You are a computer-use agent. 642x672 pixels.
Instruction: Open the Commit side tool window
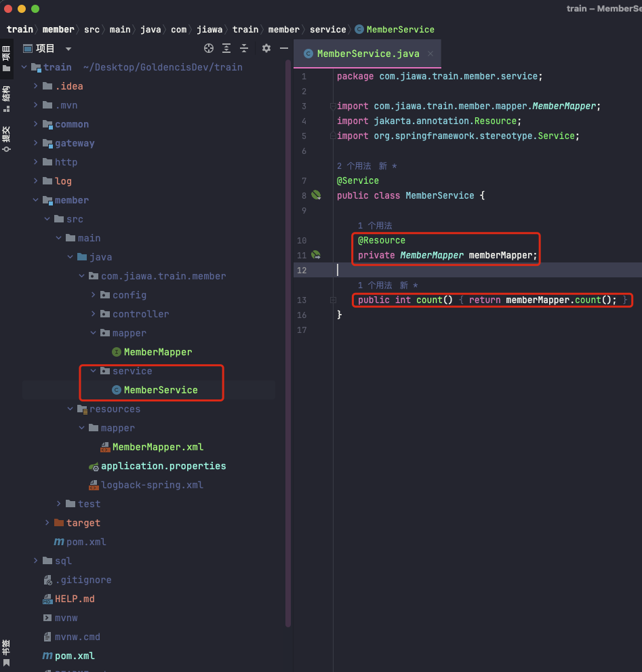(x=6, y=139)
